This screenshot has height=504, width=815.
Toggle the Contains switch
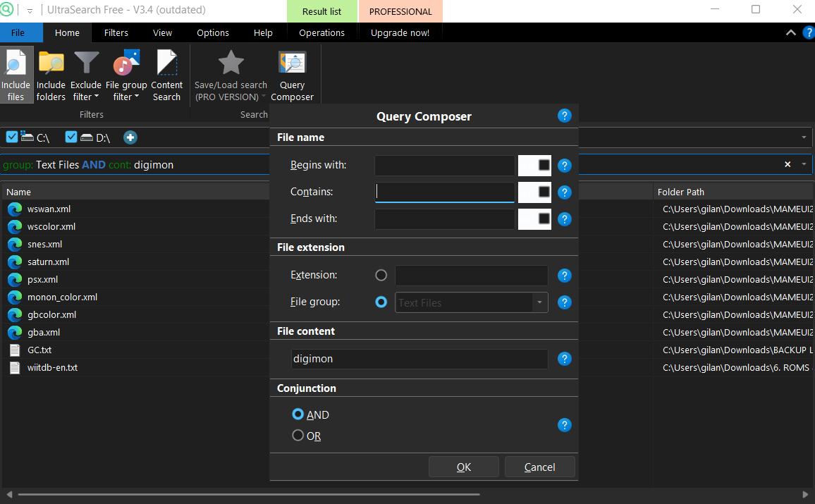click(535, 192)
